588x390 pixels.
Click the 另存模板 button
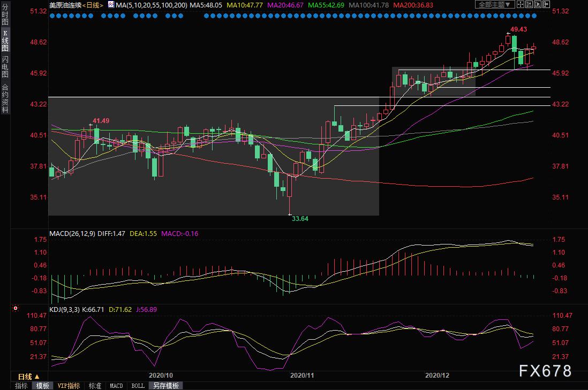pyautogui.click(x=165, y=386)
